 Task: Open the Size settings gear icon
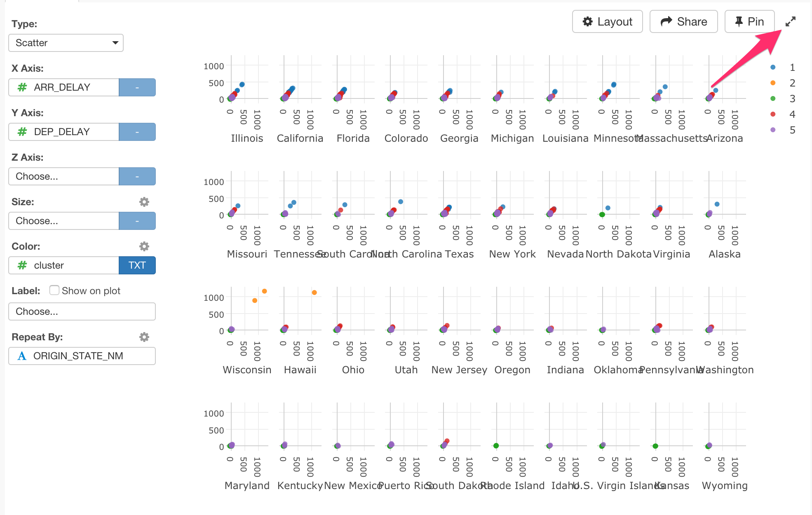[x=144, y=201]
